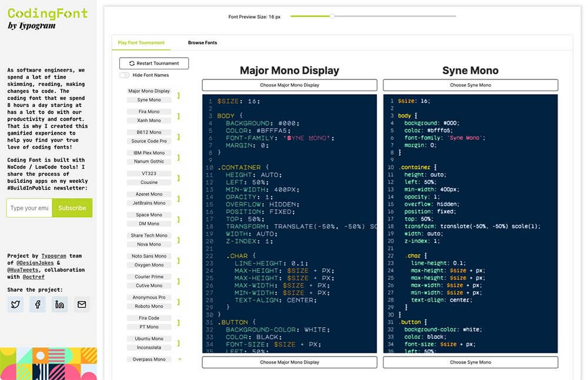Select Courier Prime in bracket list
Viewport: 588px width, 380px height.
[149, 277]
